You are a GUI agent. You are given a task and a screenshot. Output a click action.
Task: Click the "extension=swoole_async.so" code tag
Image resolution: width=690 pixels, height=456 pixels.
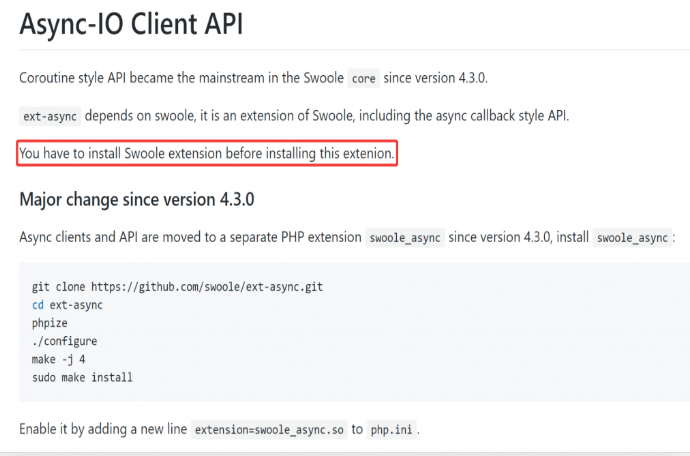point(269,430)
